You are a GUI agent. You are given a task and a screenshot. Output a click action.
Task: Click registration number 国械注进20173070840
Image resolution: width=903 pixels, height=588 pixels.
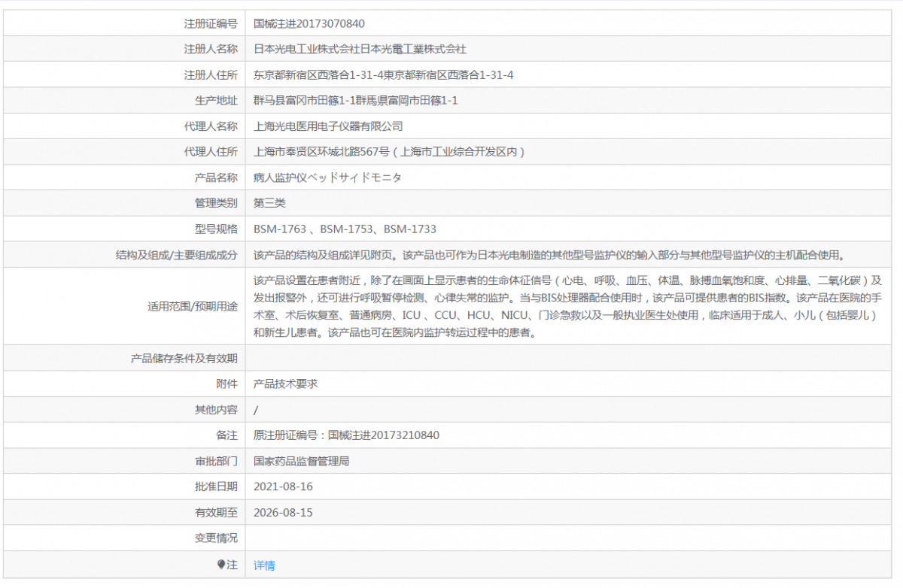click(309, 23)
